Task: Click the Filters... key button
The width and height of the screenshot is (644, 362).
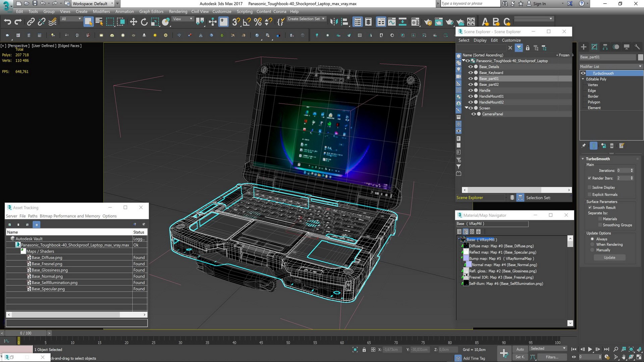Action: click(x=552, y=357)
